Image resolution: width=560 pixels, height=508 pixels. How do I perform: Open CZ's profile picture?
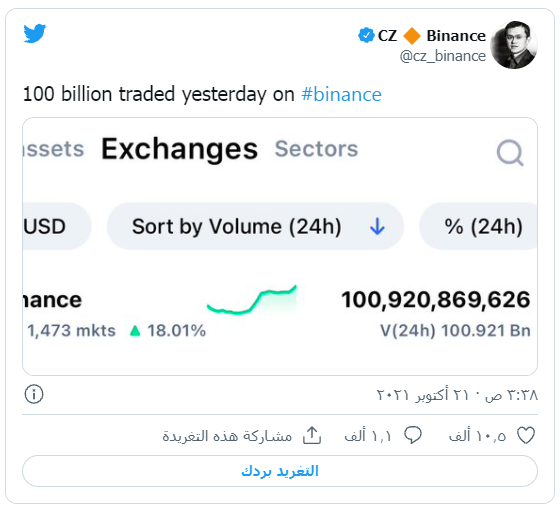[x=514, y=45]
